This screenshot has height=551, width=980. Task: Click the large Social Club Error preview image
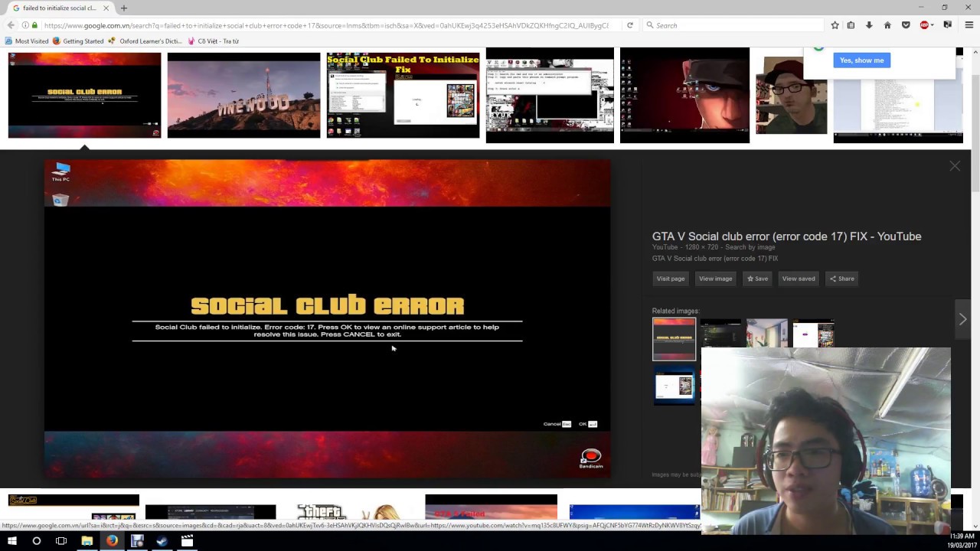pyautogui.click(x=327, y=318)
